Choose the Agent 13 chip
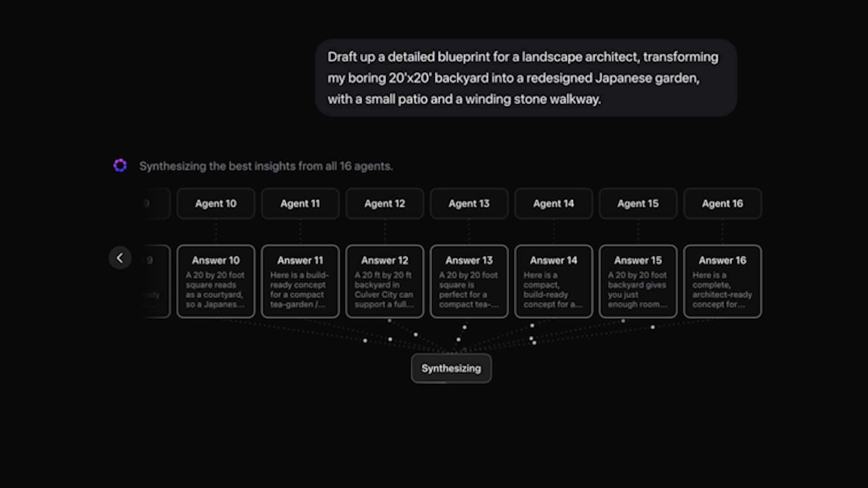 coord(469,204)
